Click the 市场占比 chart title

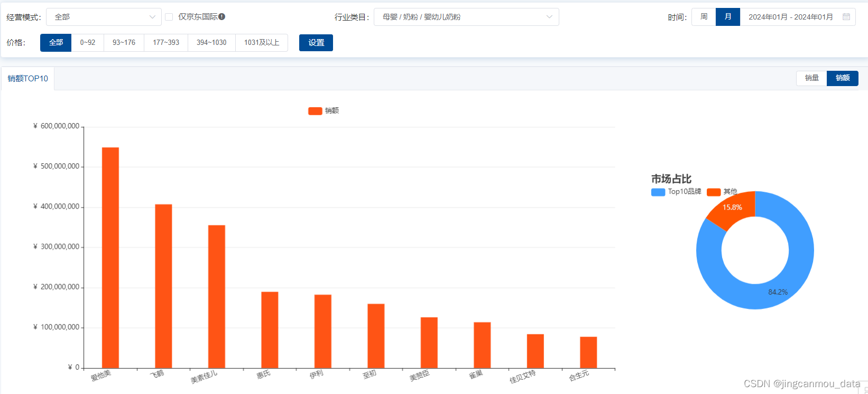pos(671,179)
